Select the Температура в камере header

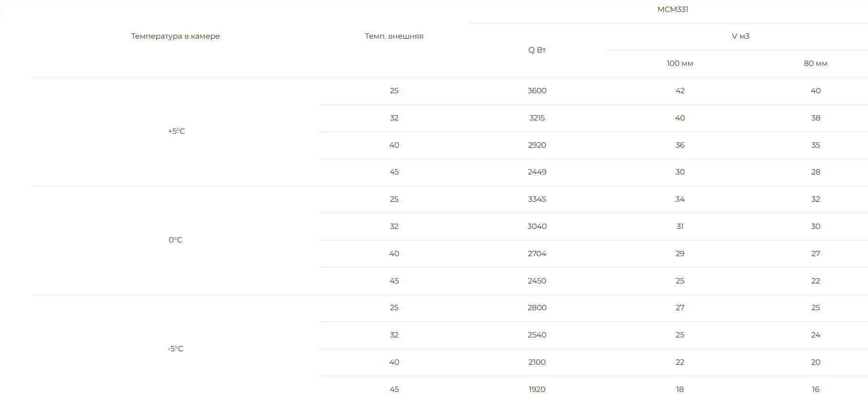coord(176,36)
